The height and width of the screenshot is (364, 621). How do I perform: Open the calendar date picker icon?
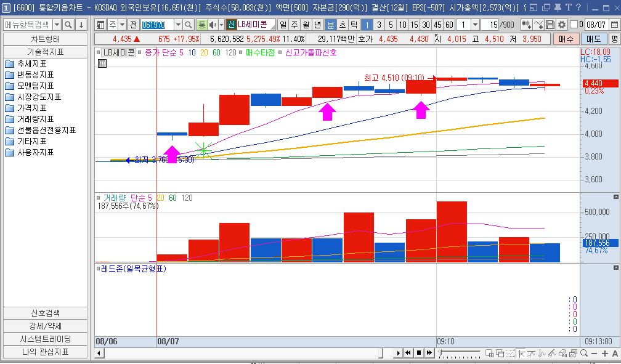614,25
